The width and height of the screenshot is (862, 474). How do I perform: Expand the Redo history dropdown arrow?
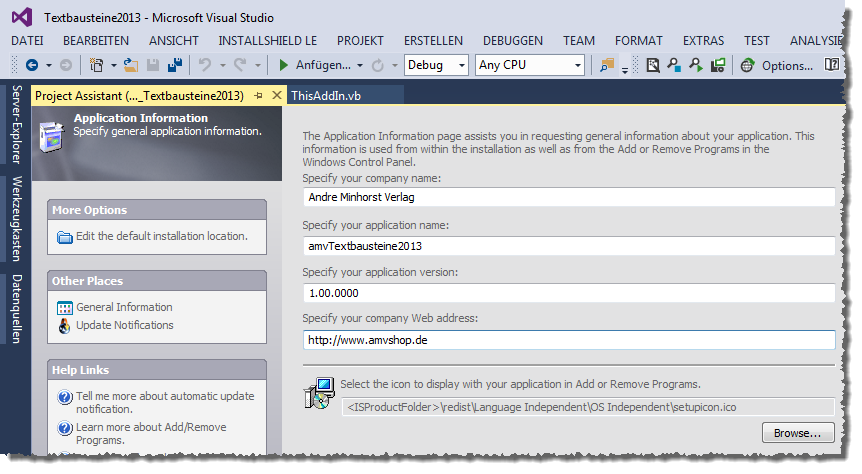click(x=257, y=65)
